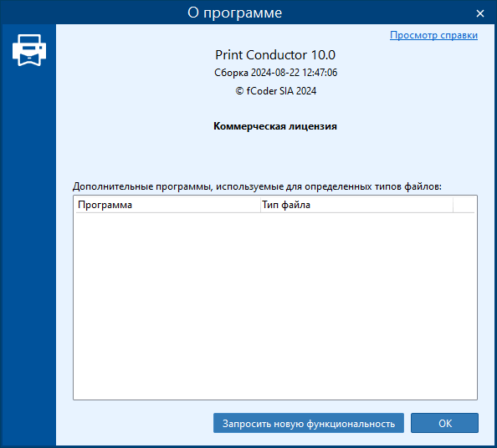Click the "Запросить новую функциональность" button
Screen dimensions: 497x448
(x=309, y=423)
